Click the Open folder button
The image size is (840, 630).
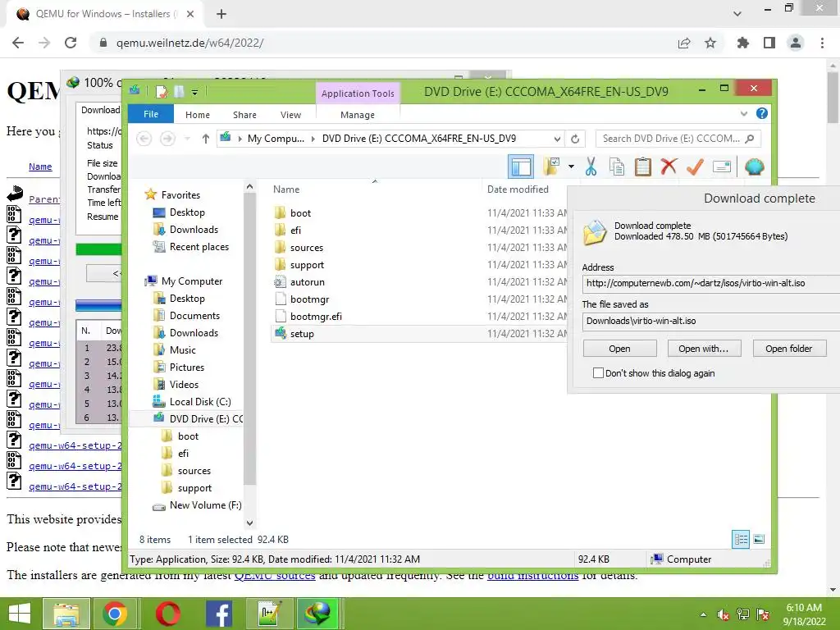coord(788,348)
